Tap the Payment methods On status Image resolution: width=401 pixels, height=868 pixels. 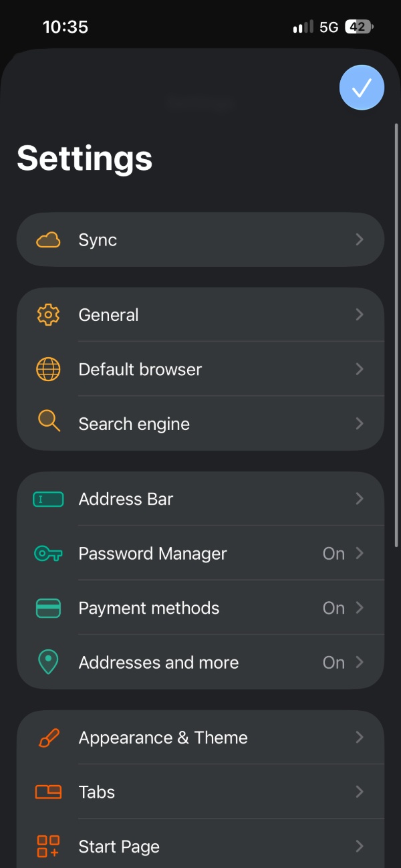coord(333,608)
